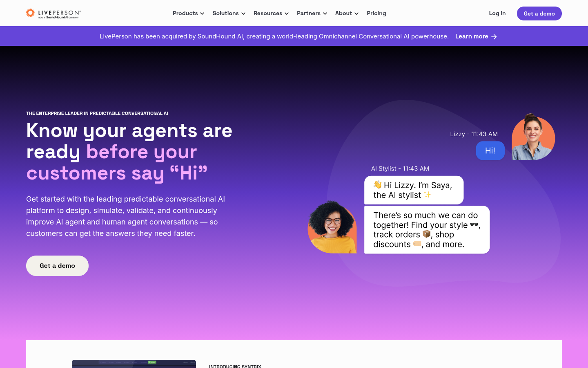Click the 'Hi Lizzy. I'm Saya' chat bubble
Screen dimensions: 588x368
coord(414,190)
